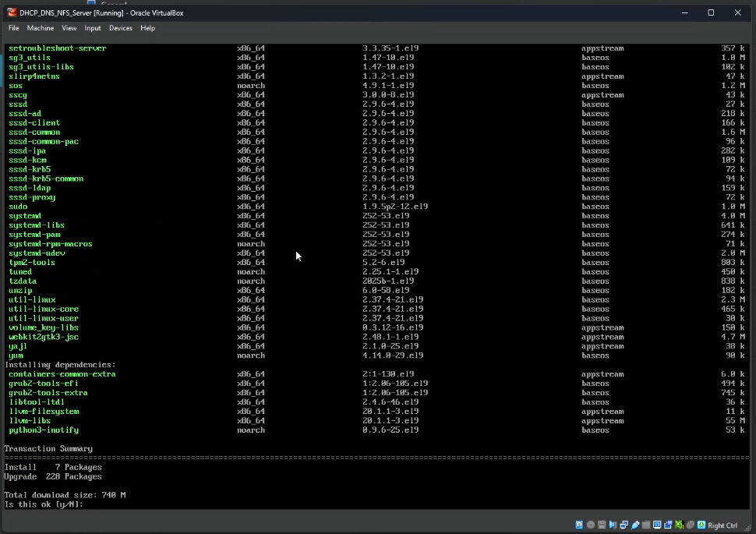This screenshot has width=756, height=534.
Task: Select the tzdata package name
Action: tap(23, 281)
